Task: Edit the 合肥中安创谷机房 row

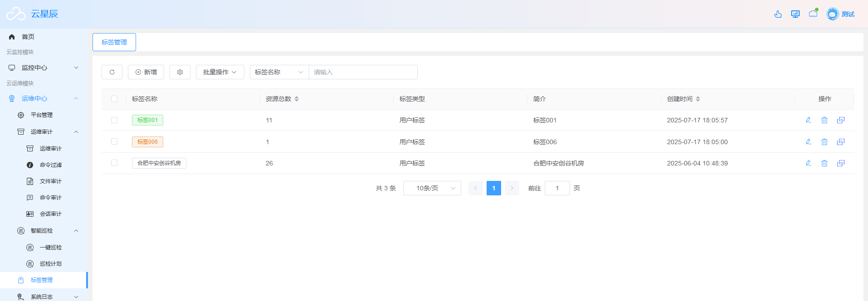Action: [808, 163]
